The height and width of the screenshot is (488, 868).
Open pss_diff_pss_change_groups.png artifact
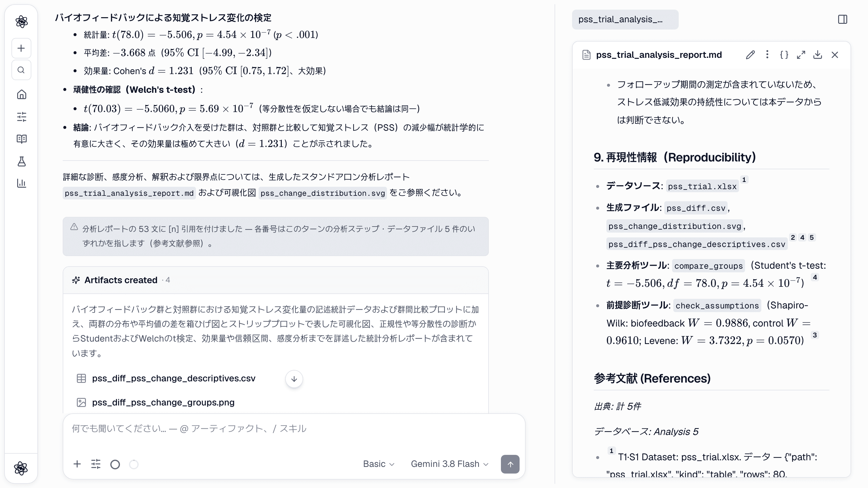click(163, 402)
